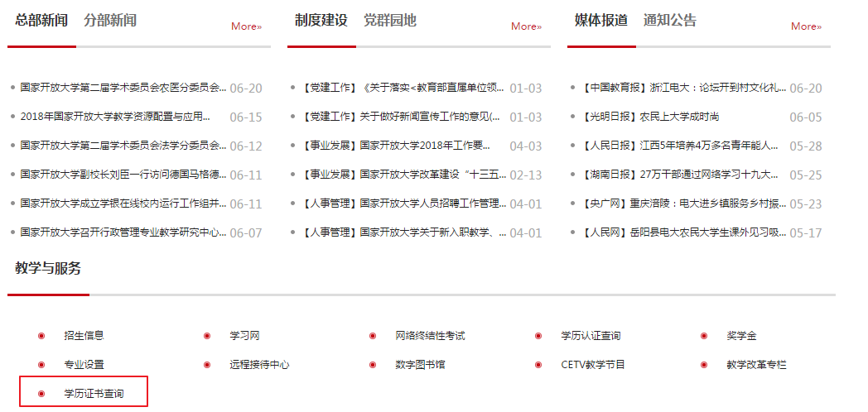This screenshot has width=868, height=412.
Task: Open the 通知公告 tab
Action: click(x=669, y=21)
